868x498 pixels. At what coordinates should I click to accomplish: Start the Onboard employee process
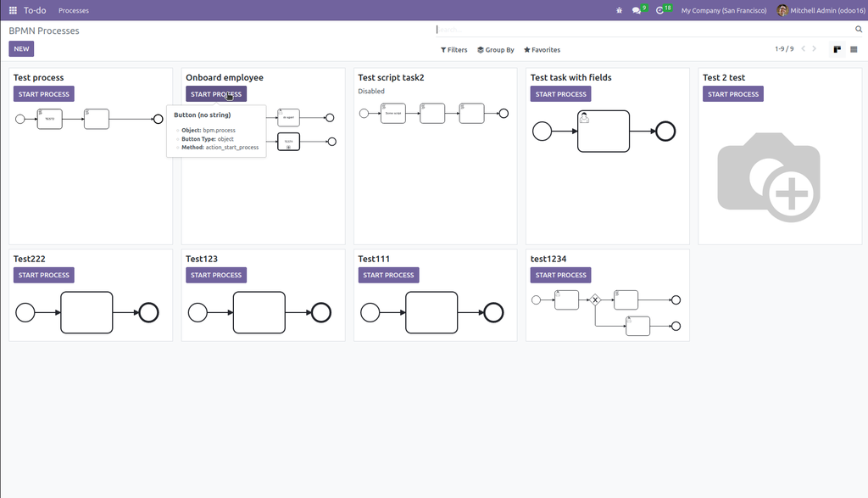pyautogui.click(x=216, y=94)
